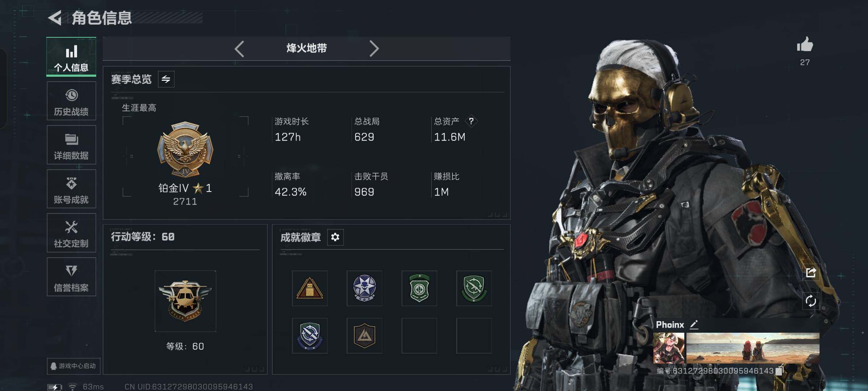Give a thumbs-up like to the profile
The height and width of the screenshot is (391, 868).
[x=805, y=45]
